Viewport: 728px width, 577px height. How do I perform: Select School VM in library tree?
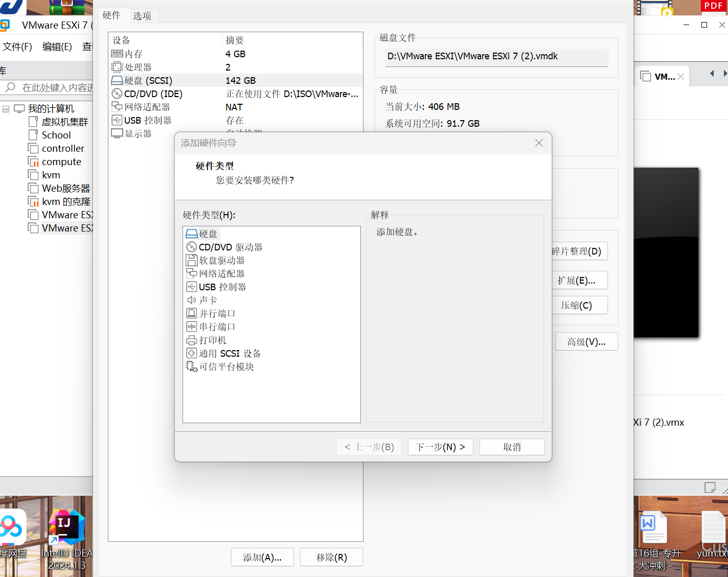click(x=56, y=135)
